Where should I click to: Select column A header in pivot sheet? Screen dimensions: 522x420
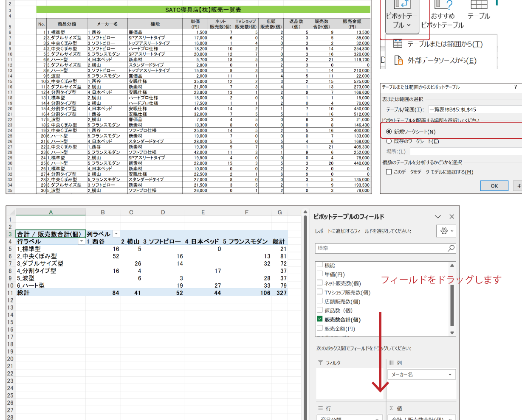pyautogui.click(x=51, y=212)
